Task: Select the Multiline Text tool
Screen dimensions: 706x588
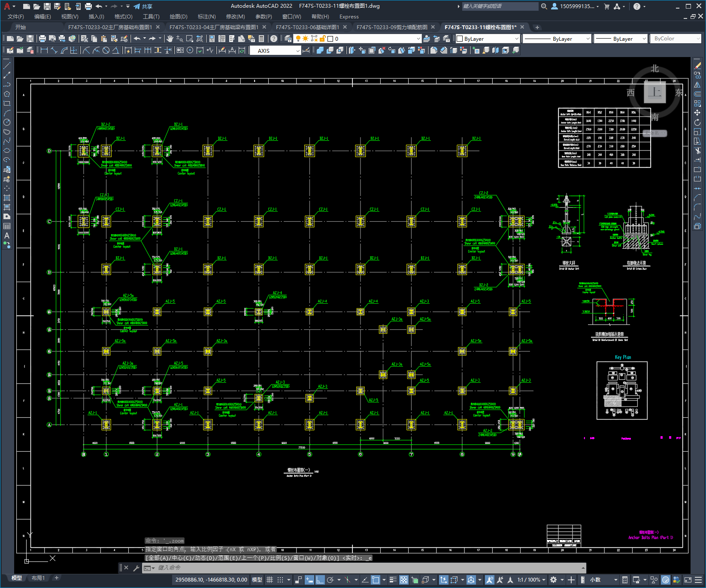Action: 7,235
